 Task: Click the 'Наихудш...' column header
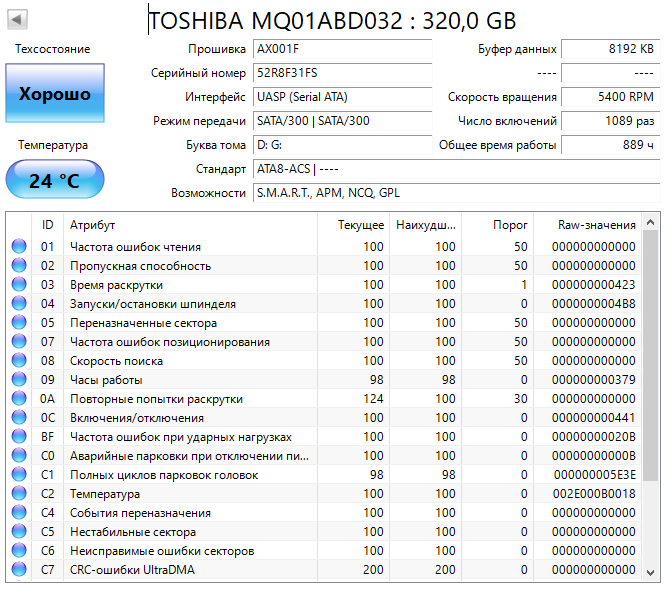tap(425, 225)
